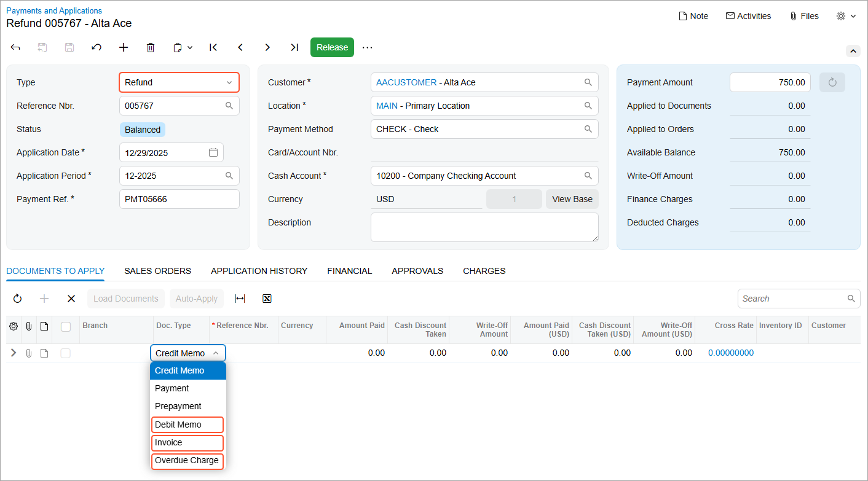Screen dimensions: 868x481
Task: Open the Customer lookup magnifier
Action: tap(588, 82)
